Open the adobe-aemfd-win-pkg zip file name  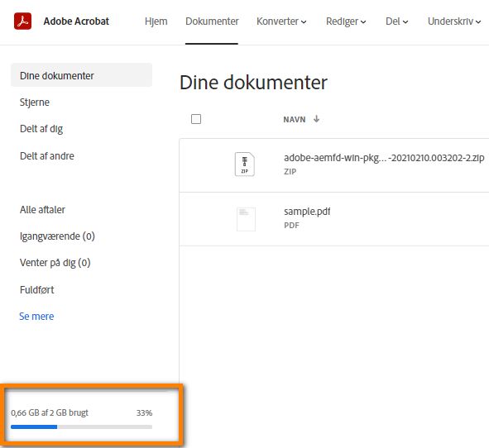coord(384,158)
